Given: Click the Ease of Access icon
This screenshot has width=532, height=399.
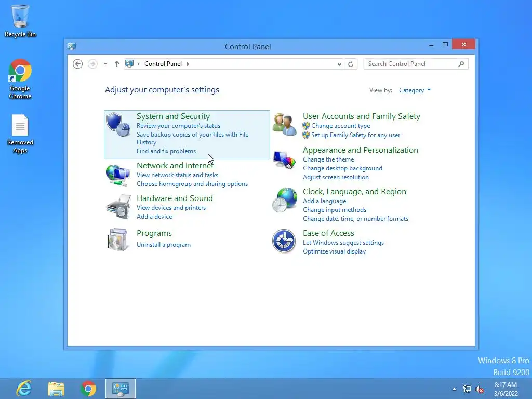Looking at the screenshot, I should 284,241.
